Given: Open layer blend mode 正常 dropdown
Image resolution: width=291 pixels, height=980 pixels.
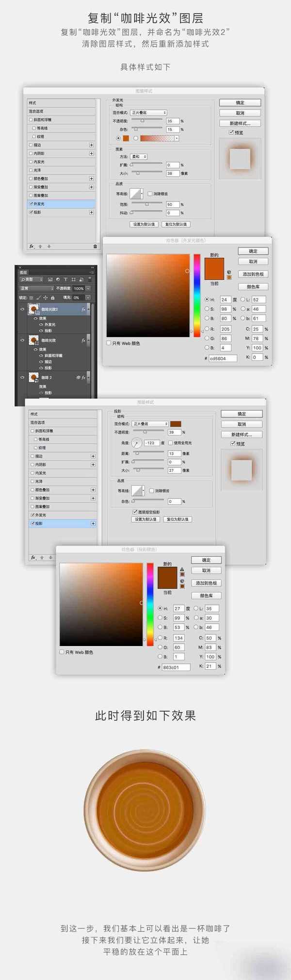Looking at the screenshot, I should coord(36,288).
